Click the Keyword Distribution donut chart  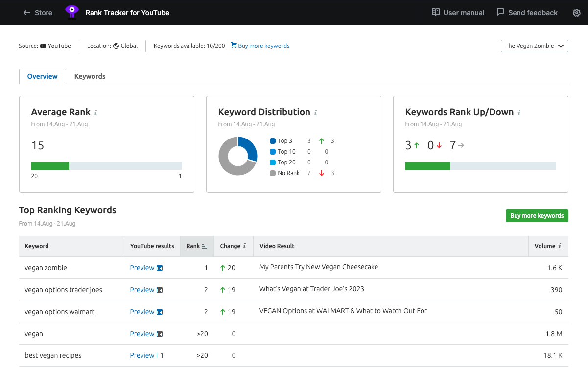[238, 157]
